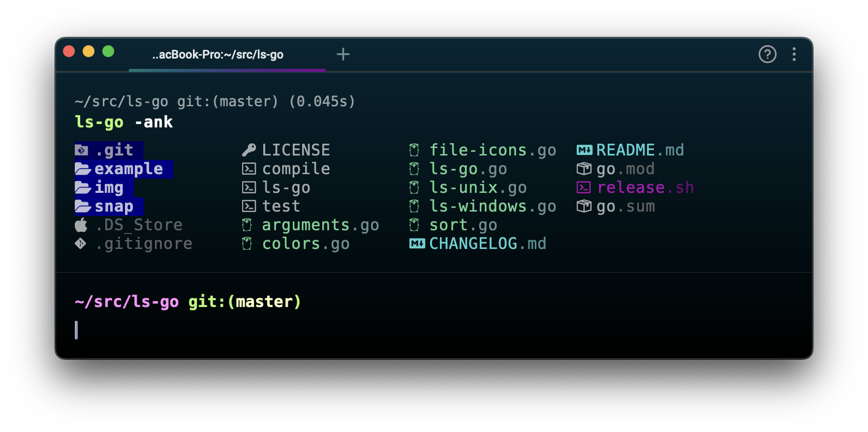Click the file-icons.go file name
This screenshot has width=868, height=432.
click(493, 150)
